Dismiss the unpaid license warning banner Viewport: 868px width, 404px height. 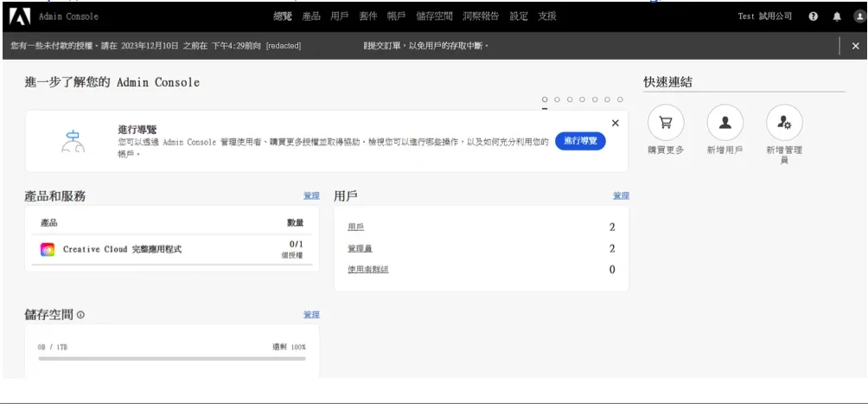(x=855, y=46)
